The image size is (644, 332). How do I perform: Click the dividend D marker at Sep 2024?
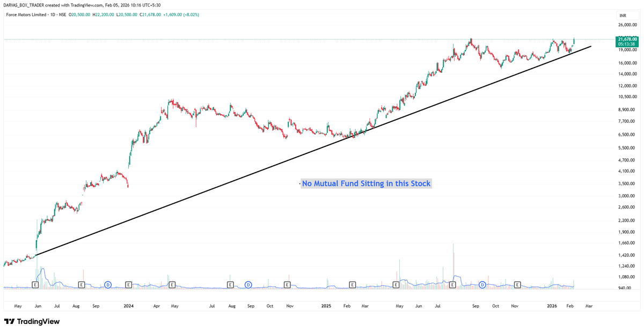pos(248,284)
